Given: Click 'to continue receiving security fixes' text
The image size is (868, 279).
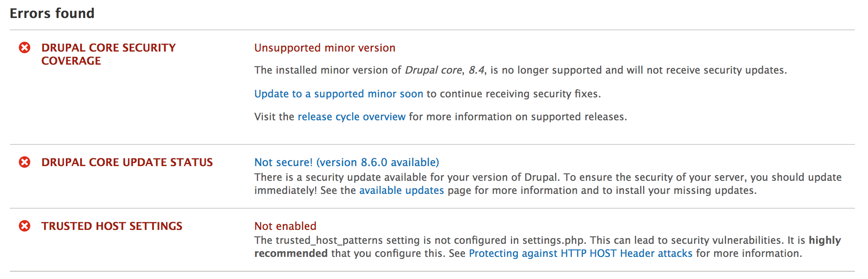Looking at the screenshot, I should point(513,94).
